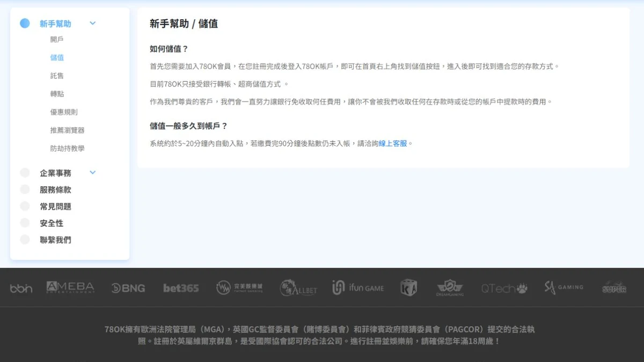Viewport: 644px width, 362px height.
Task: Select the 推薦瀏覽器 submenu item
Action: 67,130
